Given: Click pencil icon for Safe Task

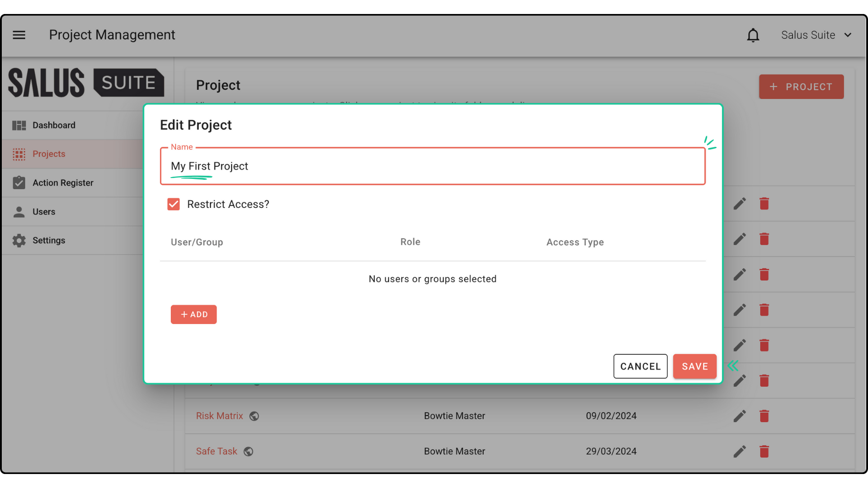Looking at the screenshot, I should coord(740,451).
